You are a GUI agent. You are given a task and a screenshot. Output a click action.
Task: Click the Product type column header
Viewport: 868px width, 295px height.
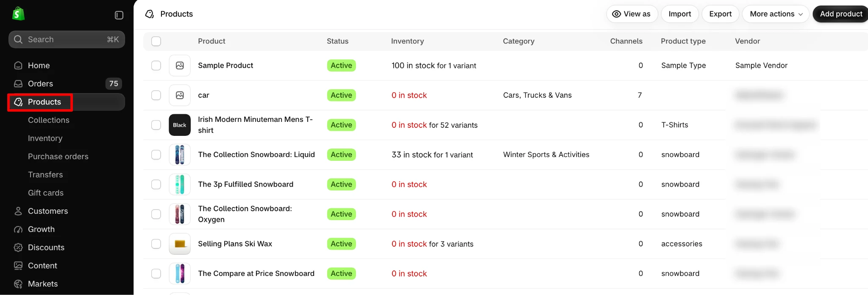click(x=683, y=41)
